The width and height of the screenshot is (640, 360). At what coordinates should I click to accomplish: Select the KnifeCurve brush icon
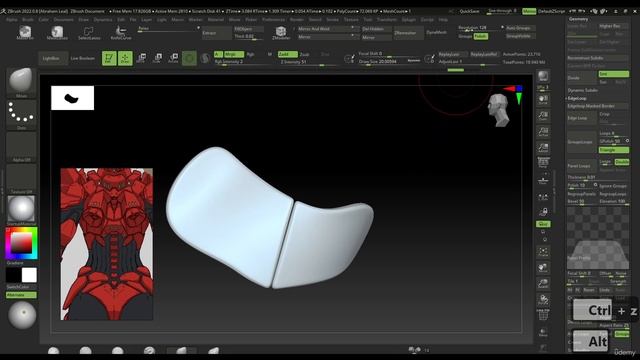point(121,32)
